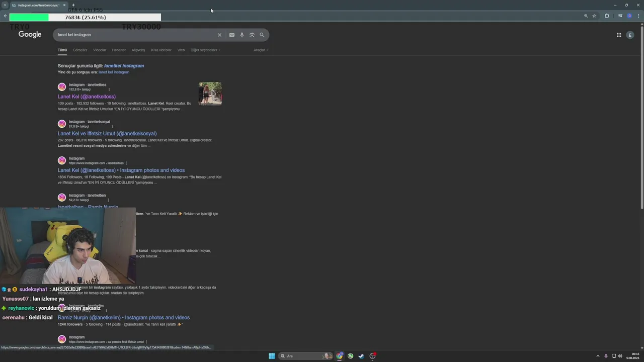The image size is (644, 362).
Task: Switch to the Videolar tab
Action: click(x=100, y=50)
